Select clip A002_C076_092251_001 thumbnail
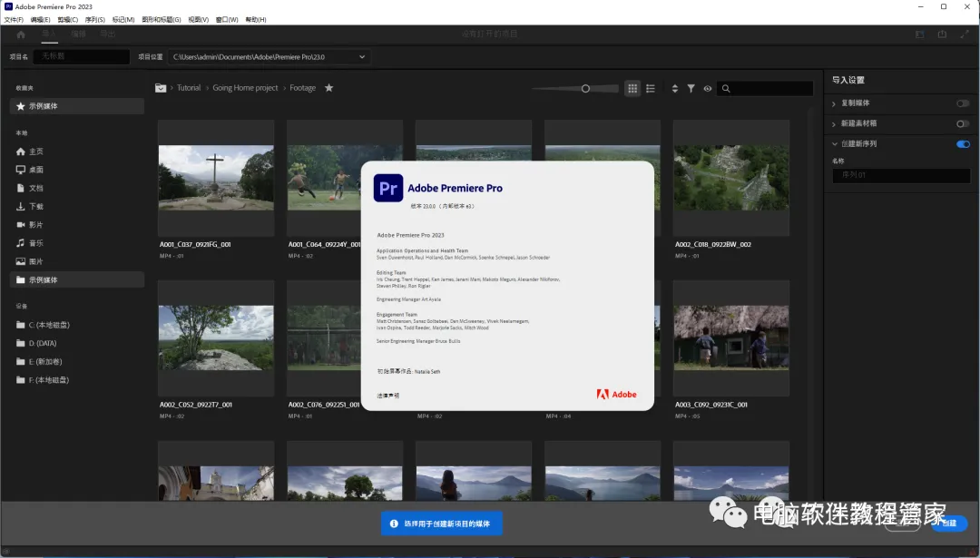Viewport: 980px width, 558px height. (324, 338)
